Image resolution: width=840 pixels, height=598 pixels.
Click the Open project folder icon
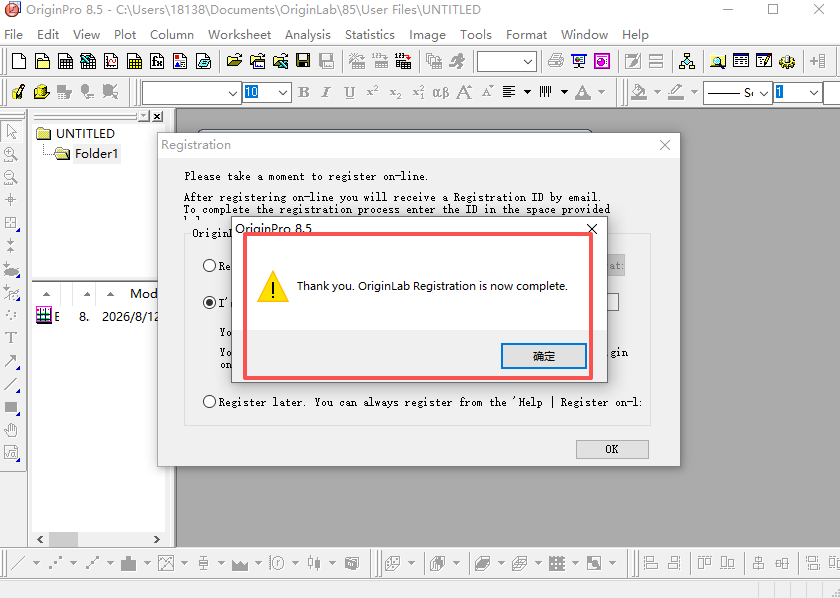pyautogui.click(x=234, y=61)
